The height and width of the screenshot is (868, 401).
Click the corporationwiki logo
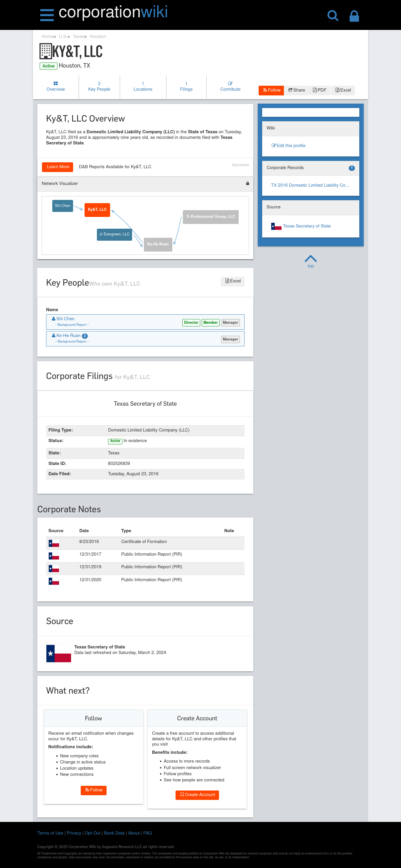113,12
